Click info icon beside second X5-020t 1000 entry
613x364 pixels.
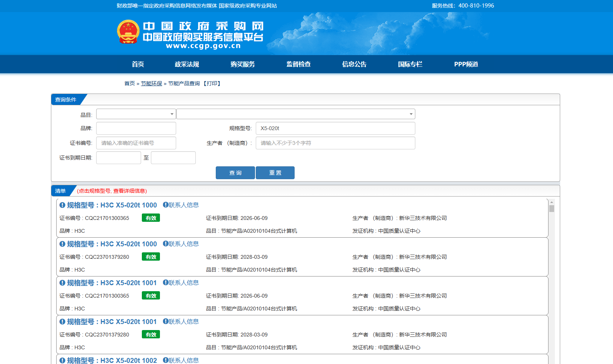pyautogui.click(x=62, y=244)
